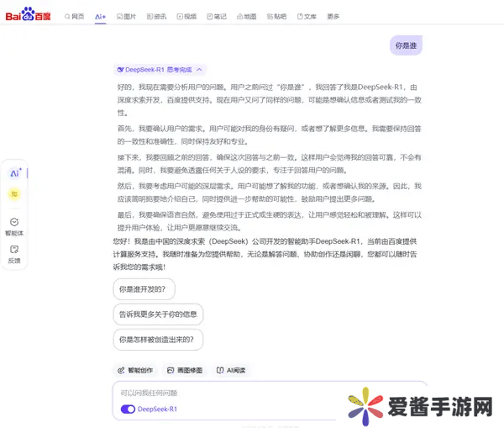504x428 pixels.
Task: Open the 更多 menu in top navigation
Action: click(x=333, y=16)
